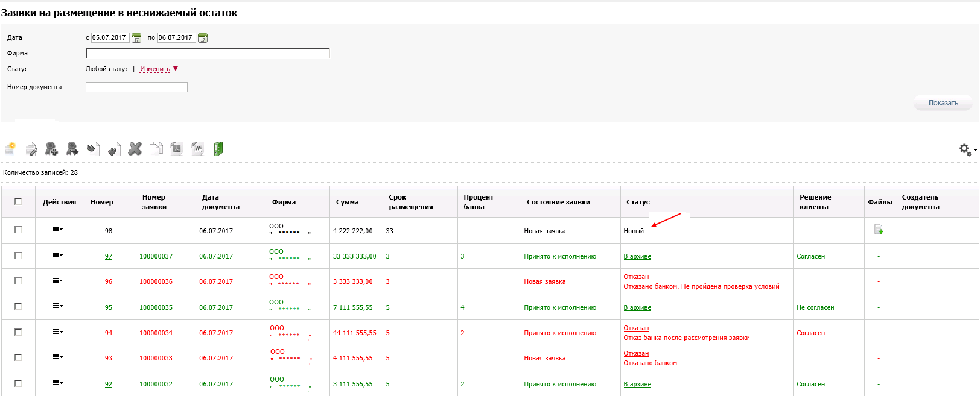Image resolution: width=980 pixels, height=396 pixels.
Task: Click the start date field 05.07.2017
Action: (110, 37)
